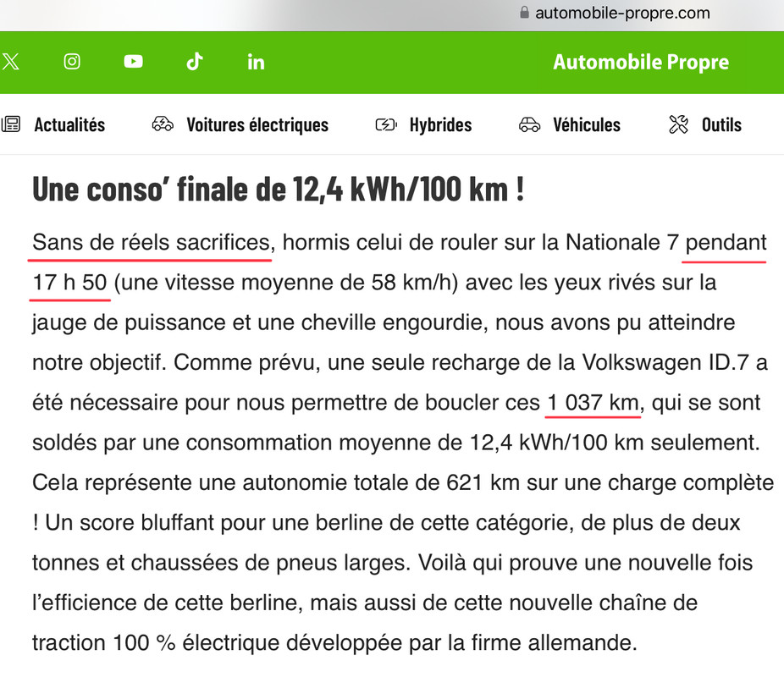784x677 pixels.
Task: Click the Automobile Propre site logo
Action: point(641,62)
